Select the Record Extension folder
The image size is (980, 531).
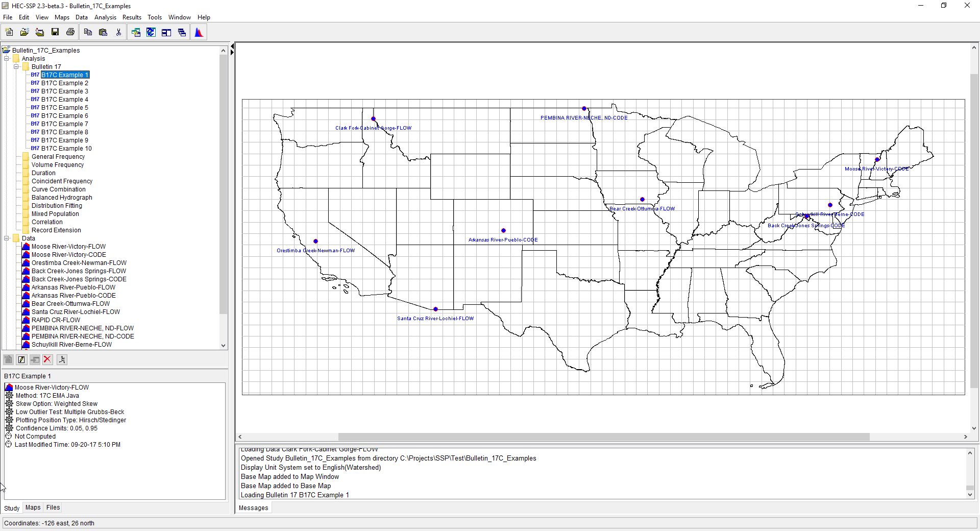click(56, 230)
